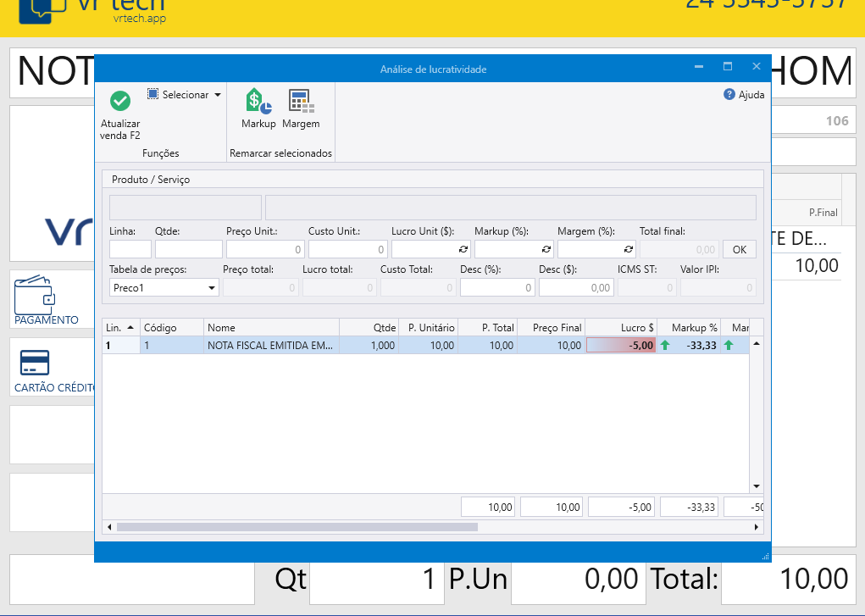
Task: Click the Cartão Crédito card icon
Action: click(36, 363)
